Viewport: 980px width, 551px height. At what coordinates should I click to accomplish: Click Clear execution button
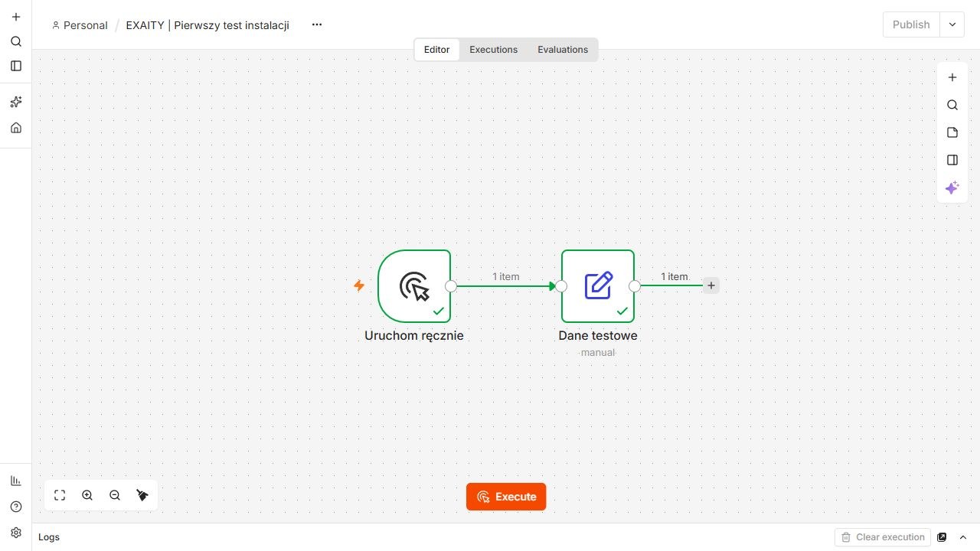pyautogui.click(x=882, y=537)
